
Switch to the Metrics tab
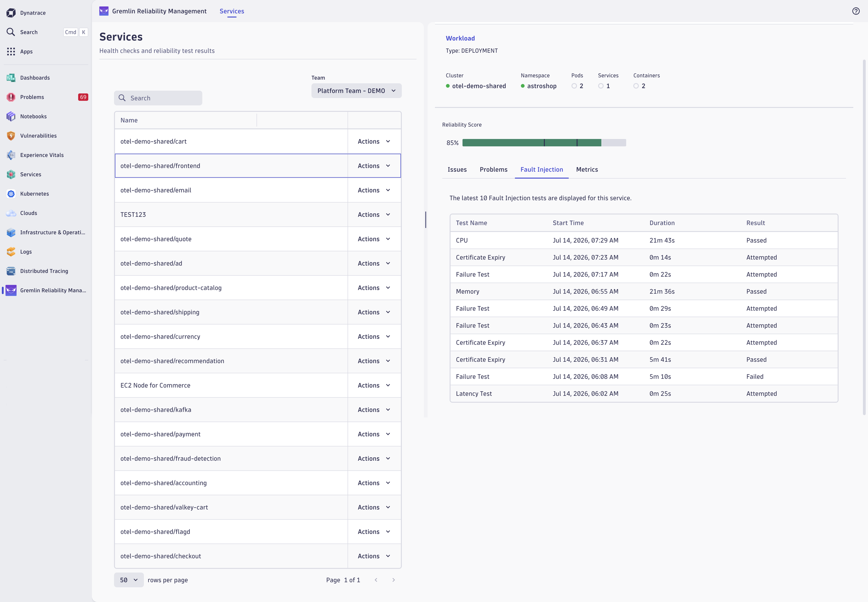tap(587, 170)
